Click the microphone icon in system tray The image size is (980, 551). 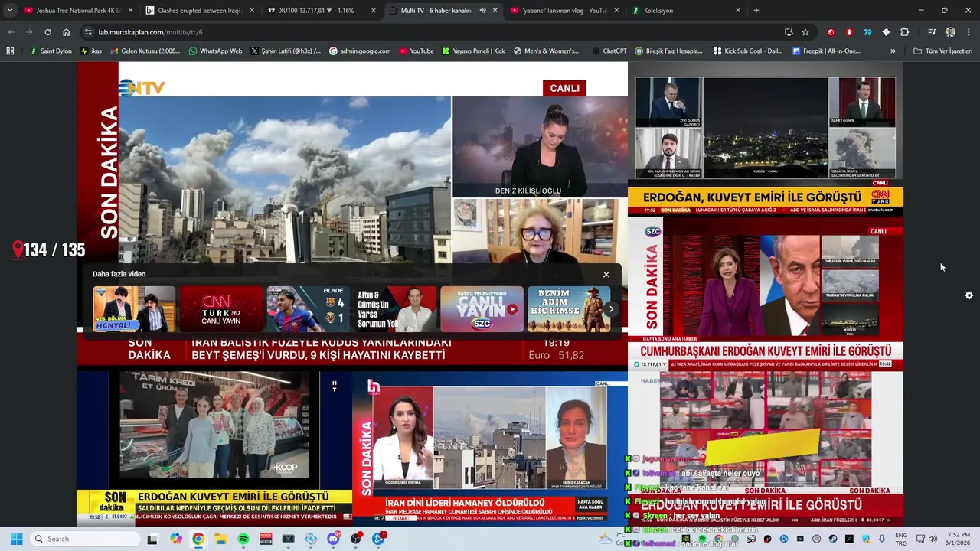click(882, 539)
